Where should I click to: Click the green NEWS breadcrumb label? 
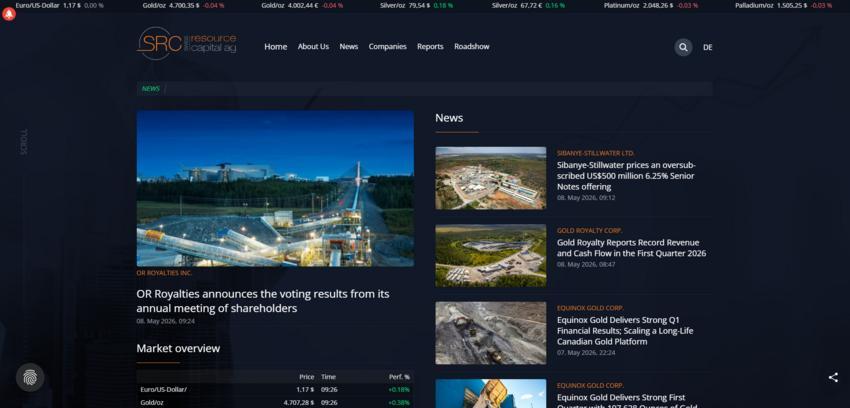151,89
